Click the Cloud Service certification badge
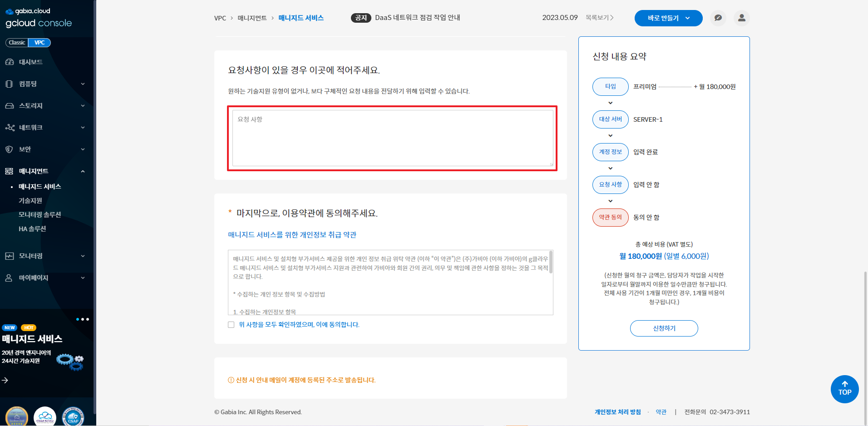This screenshot has width=868, height=426. [x=45, y=417]
